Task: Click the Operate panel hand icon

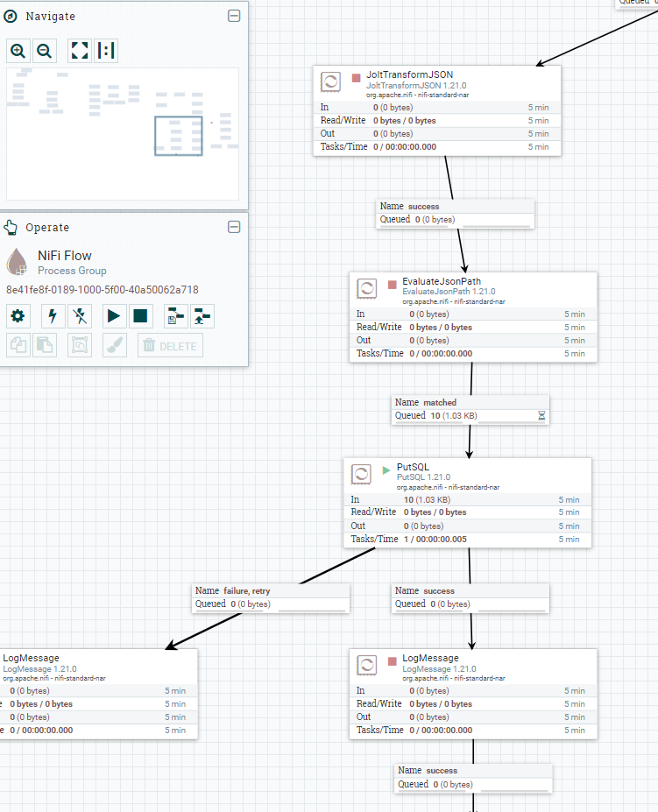Action: (x=11, y=228)
